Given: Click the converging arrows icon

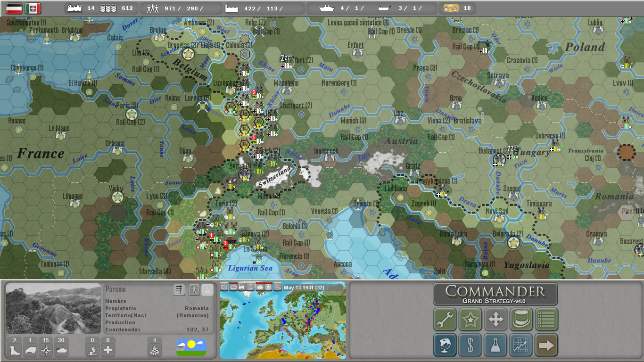Looking at the screenshot, I should pos(46,350).
